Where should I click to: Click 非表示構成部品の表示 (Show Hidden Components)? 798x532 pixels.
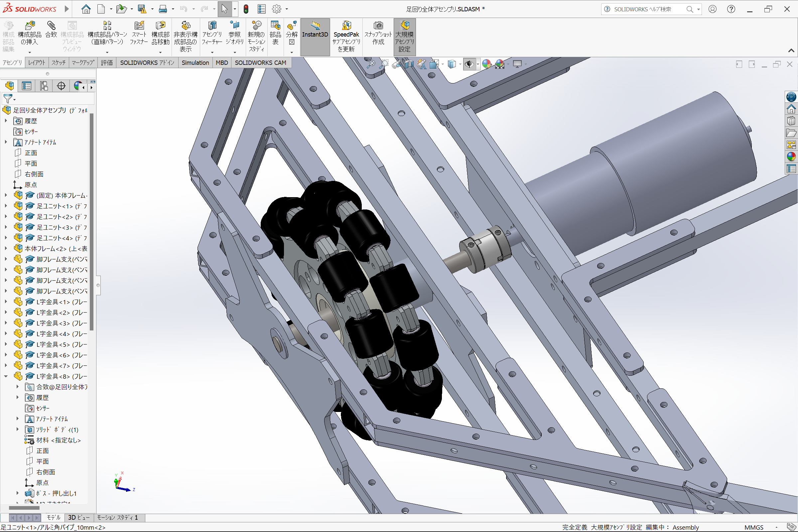pyautogui.click(x=186, y=37)
